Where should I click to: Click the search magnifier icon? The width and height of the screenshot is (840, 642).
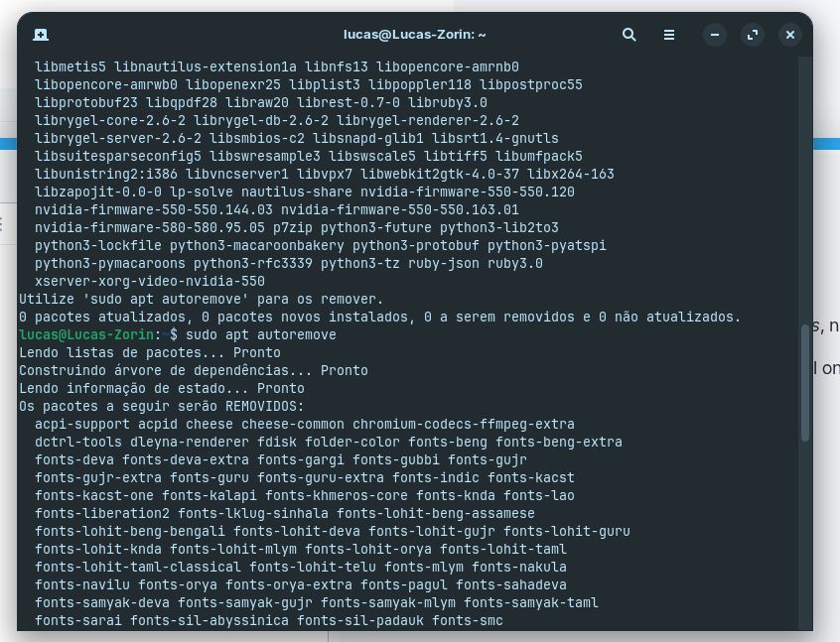pos(629,35)
